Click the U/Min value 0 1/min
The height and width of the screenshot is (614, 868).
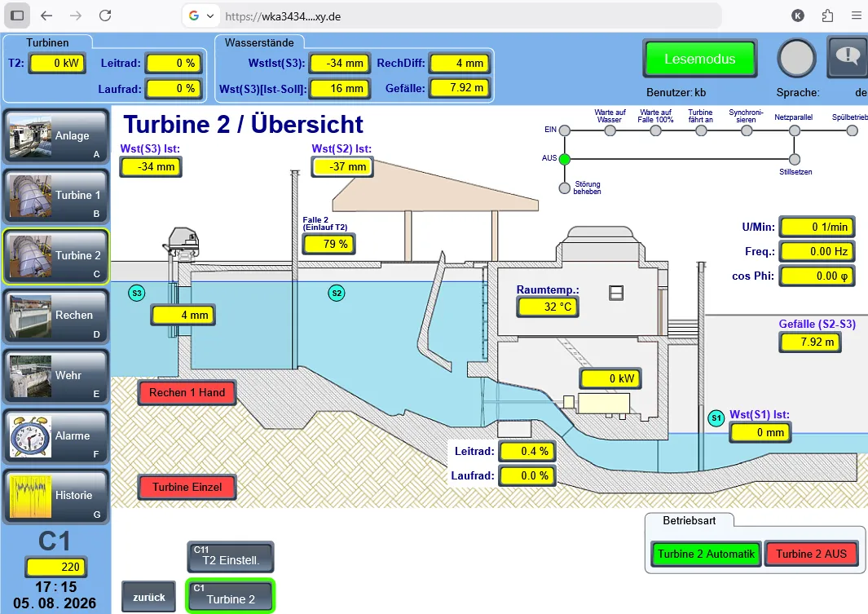(x=817, y=227)
